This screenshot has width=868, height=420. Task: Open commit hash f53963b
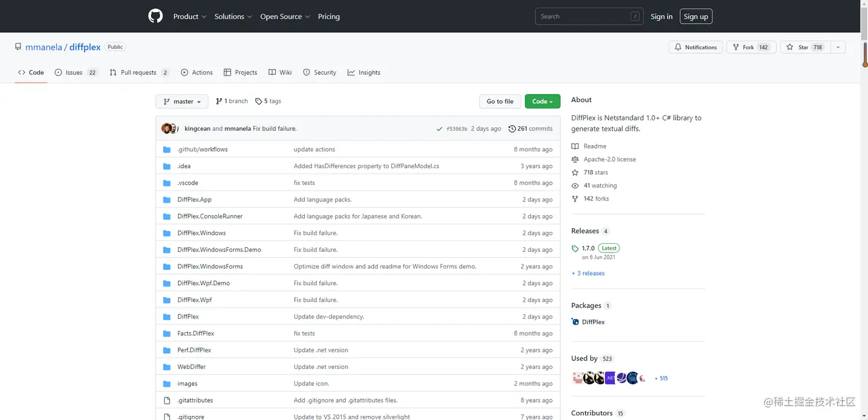pos(456,129)
